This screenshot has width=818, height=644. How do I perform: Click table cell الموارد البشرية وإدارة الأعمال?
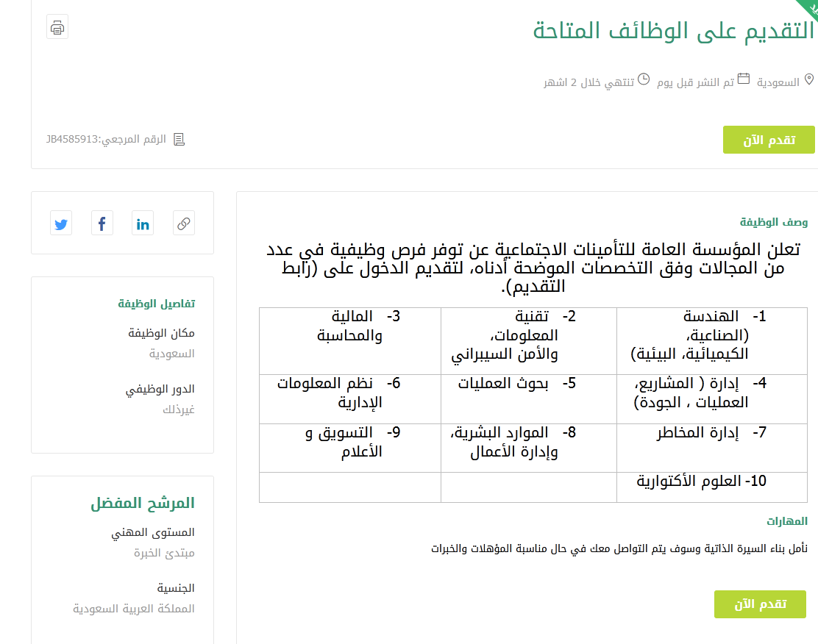528,448
